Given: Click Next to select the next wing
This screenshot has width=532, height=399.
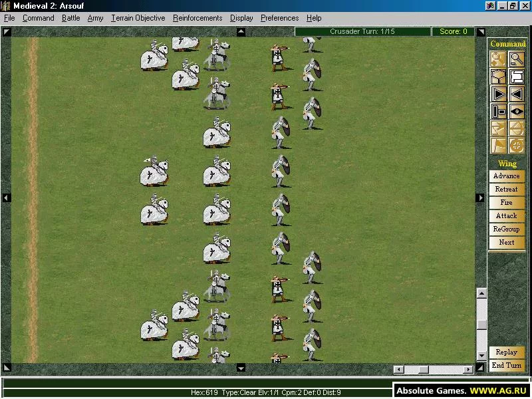Looking at the screenshot, I should [x=507, y=242].
